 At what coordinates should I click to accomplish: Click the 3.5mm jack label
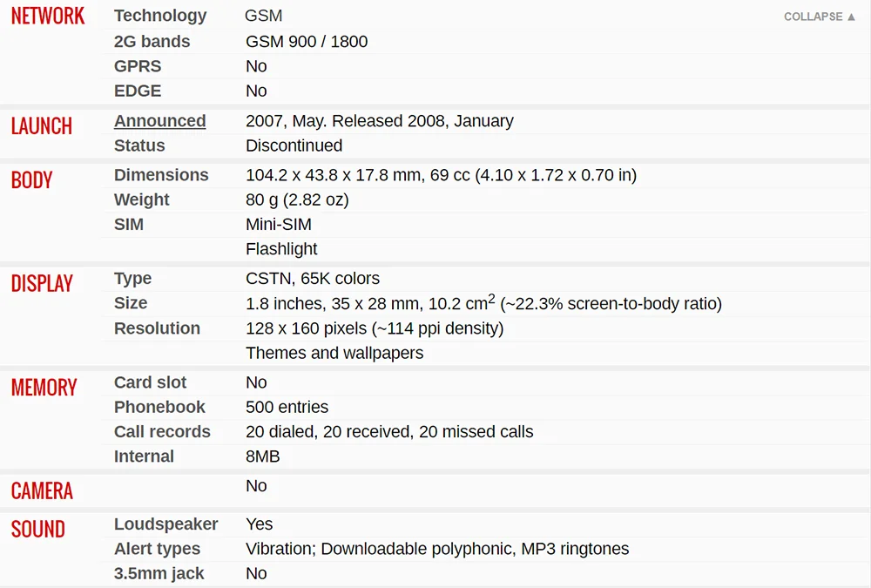click(x=159, y=573)
